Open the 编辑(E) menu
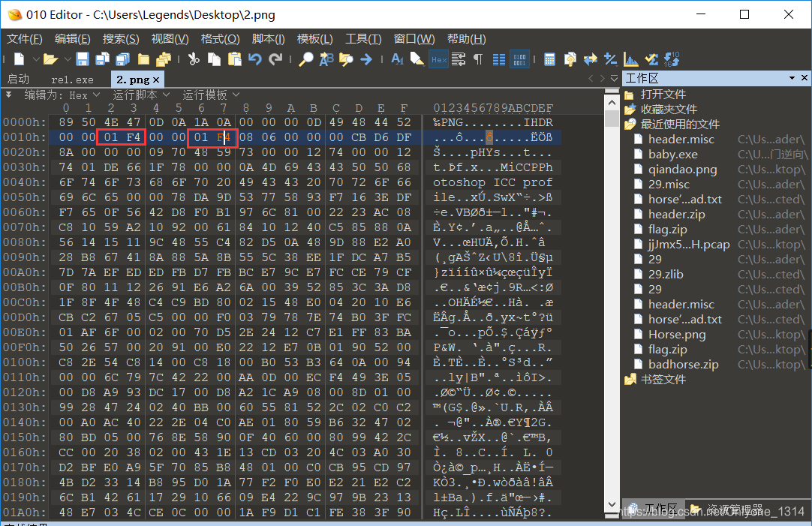The height and width of the screenshot is (526, 812). pos(73,39)
